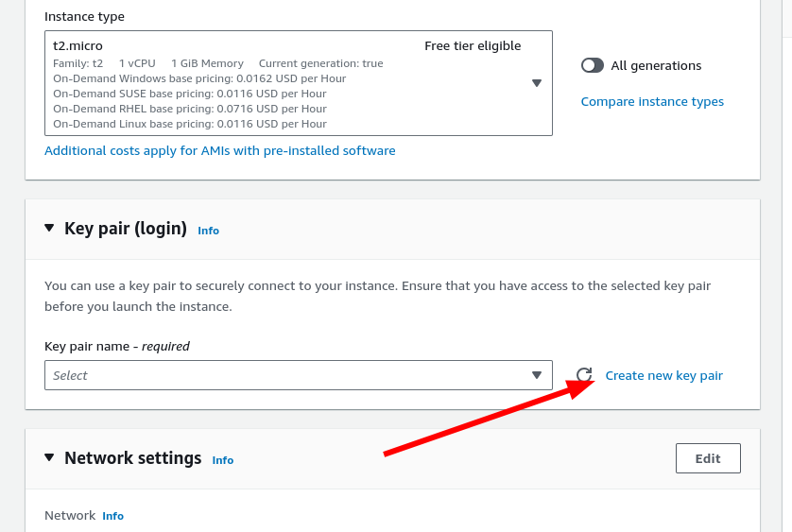Refresh the key pair list

click(x=584, y=375)
